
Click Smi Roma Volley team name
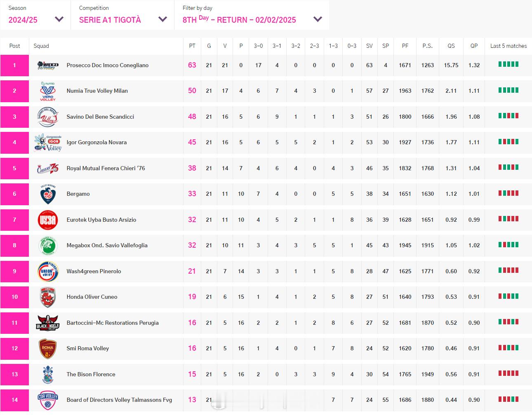click(88, 348)
